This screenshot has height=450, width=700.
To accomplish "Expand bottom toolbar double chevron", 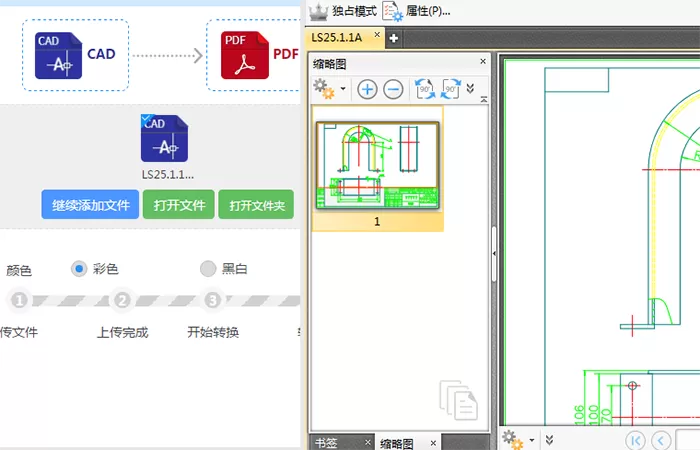I will click(x=549, y=440).
